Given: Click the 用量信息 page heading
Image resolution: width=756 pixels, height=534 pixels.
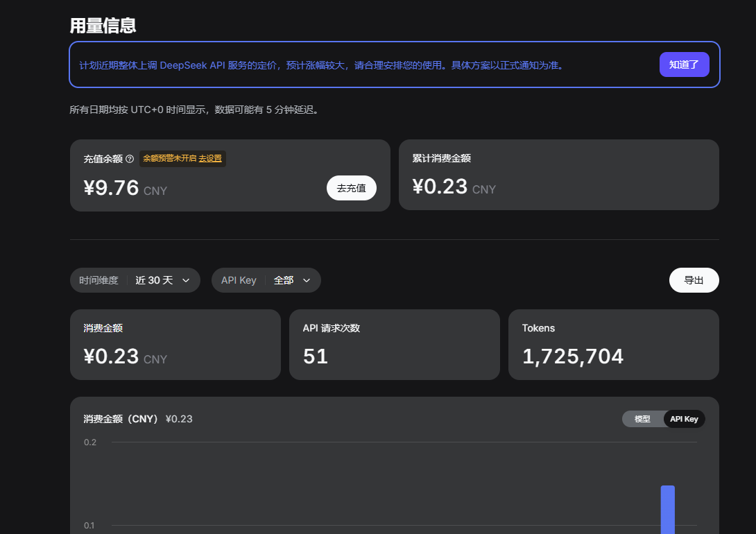Looking at the screenshot, I should 103,26.
